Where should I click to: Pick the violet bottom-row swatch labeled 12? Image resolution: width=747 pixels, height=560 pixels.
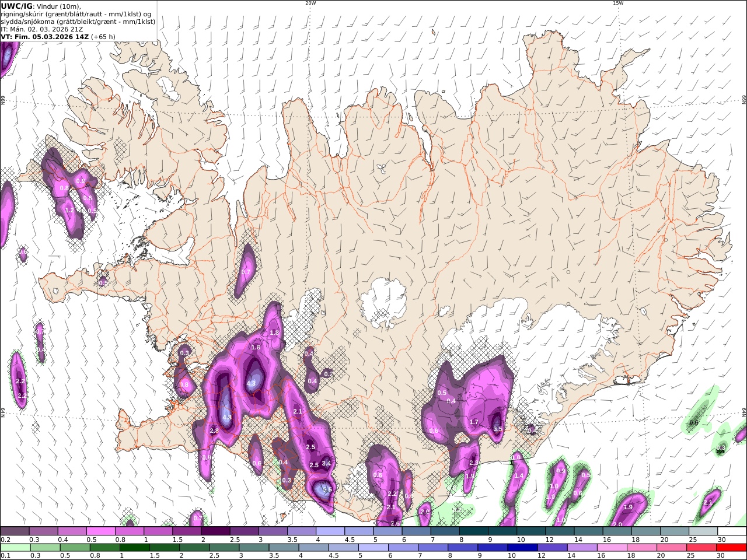click(x=551, y=548)
